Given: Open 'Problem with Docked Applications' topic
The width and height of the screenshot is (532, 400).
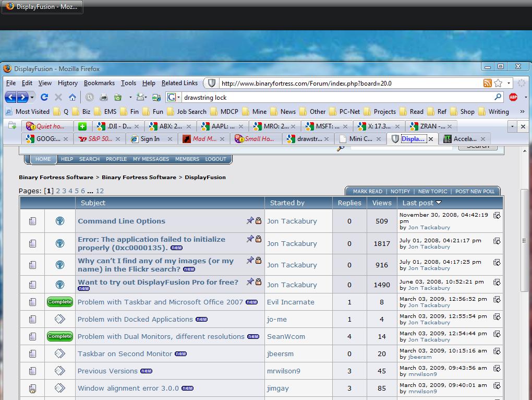Looking at the screenshot, I should [135, 319].
